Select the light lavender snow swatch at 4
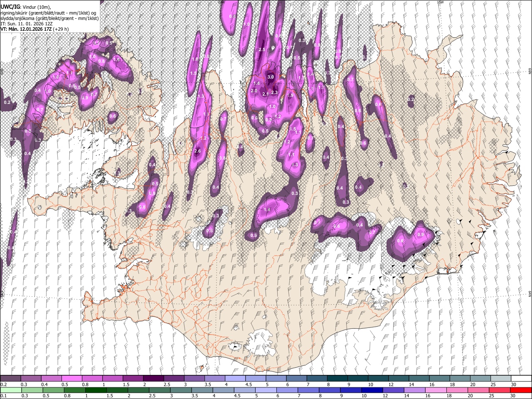This screenshot has width=532, height=399. tap(235, 378)
